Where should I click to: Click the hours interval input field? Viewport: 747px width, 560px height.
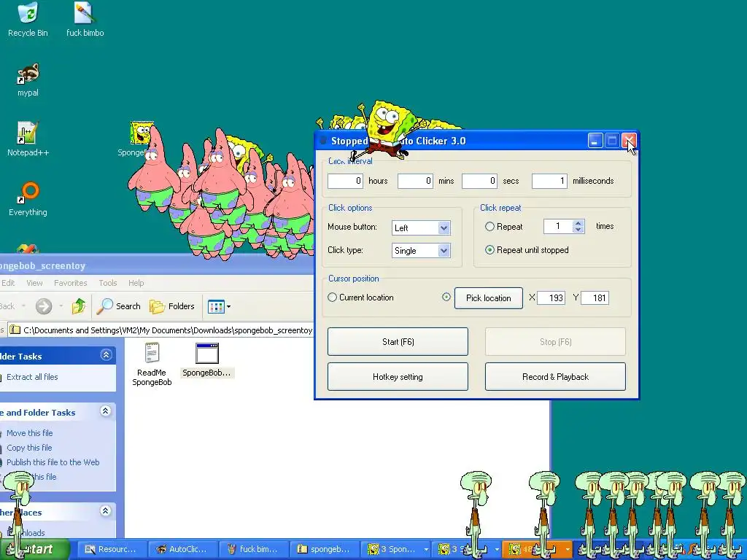pyautogui.click(x=345, y=181)
